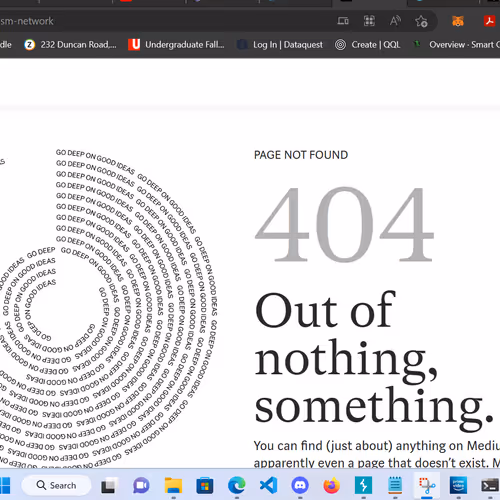Open the 232 Duncan Road bookmark

pos(70,44)
